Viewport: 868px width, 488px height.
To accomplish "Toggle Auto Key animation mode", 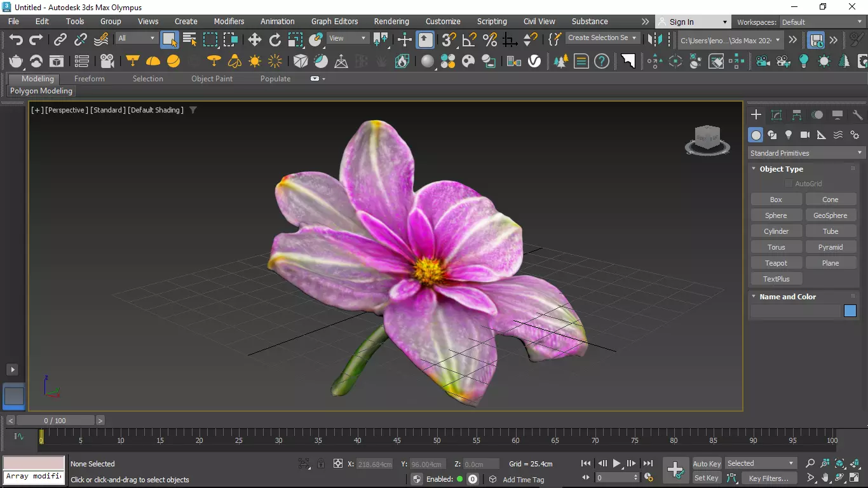I will 707,464.
